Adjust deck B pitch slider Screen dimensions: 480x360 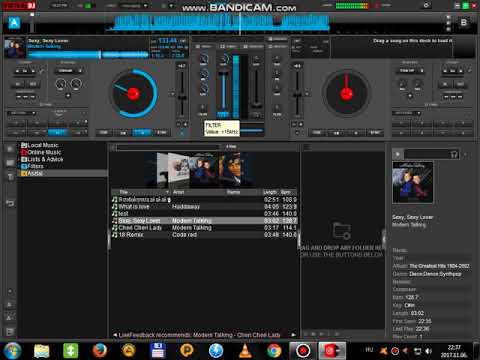coord(297,93)
